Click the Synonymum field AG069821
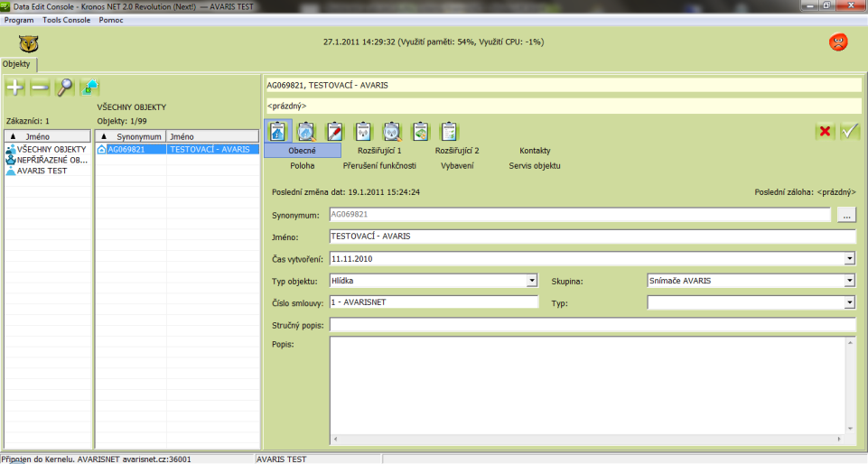Viewport: 868px width, 464px height. [x=580, y=215]
